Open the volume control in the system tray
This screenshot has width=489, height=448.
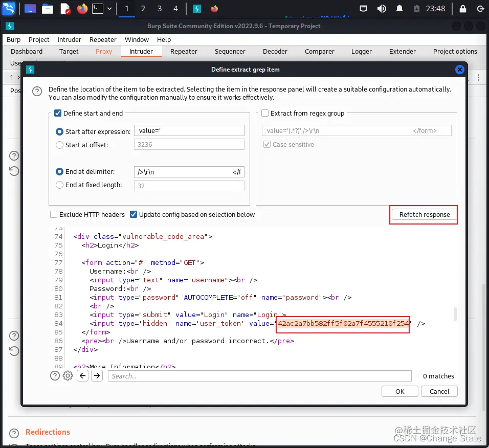coord(382,9)
